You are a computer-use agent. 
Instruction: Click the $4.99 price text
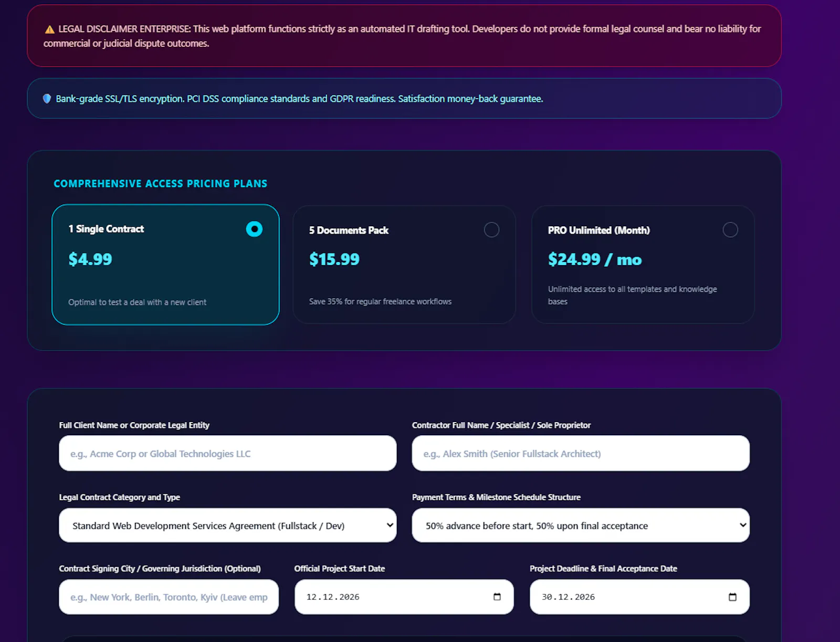(90, 259)
